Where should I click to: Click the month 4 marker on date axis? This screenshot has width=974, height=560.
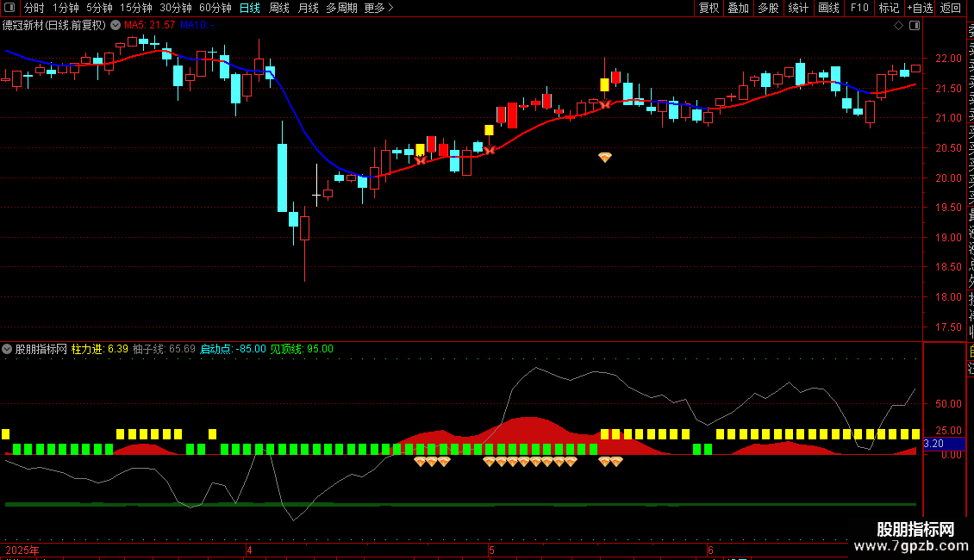249,550
